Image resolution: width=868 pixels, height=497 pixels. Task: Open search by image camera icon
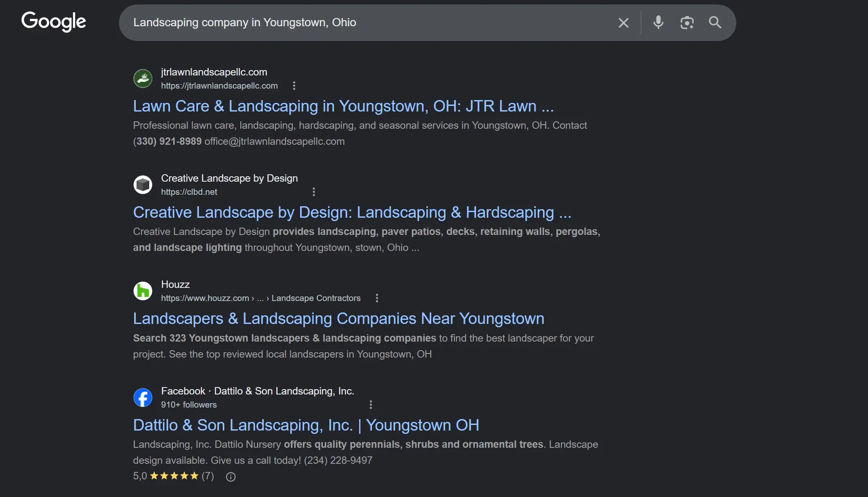pyautogui.click(x=687, y=23)
